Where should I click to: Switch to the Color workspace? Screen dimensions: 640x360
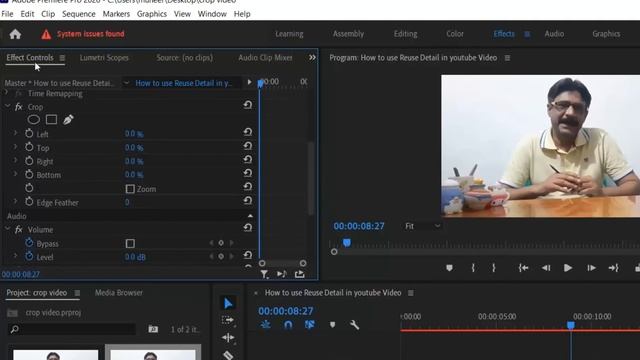coord(455,34)
